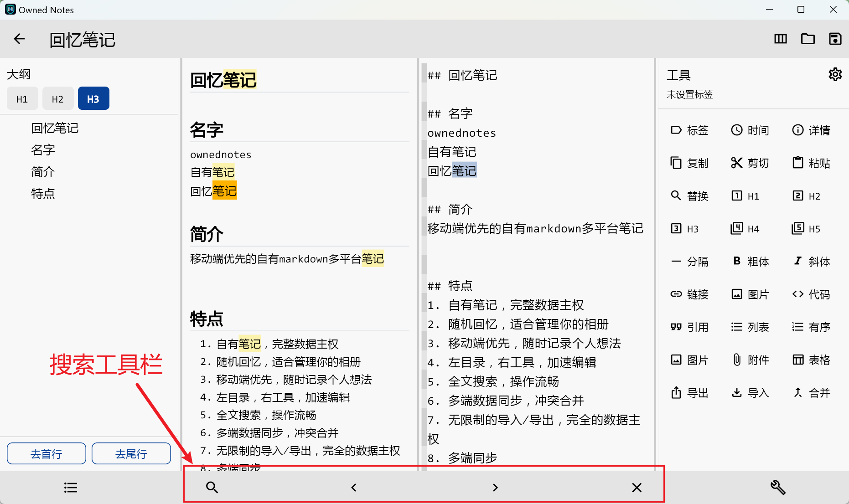Save the note with the disk icon
Screen dimensions: 849x504
pos(835,39)
